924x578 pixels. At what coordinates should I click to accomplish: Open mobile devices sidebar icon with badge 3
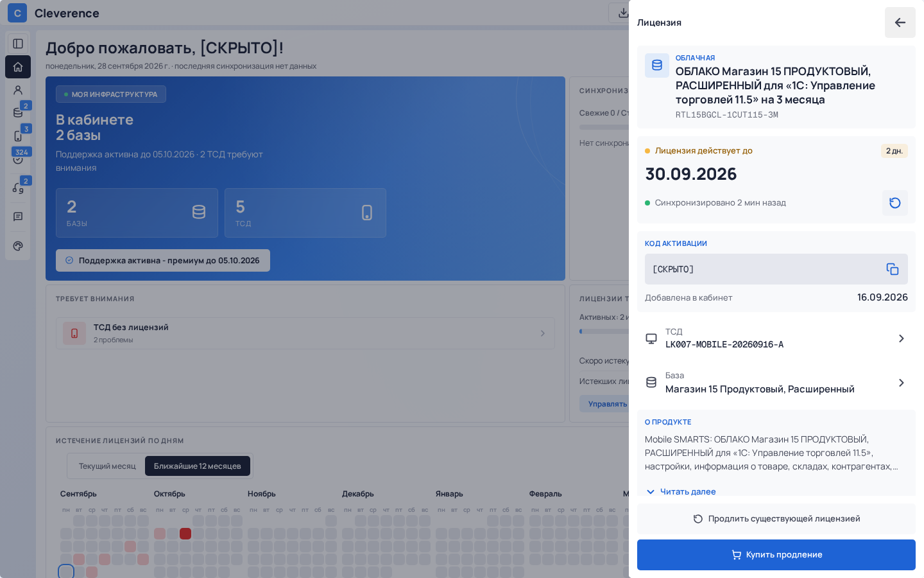(x=18, y=136)
